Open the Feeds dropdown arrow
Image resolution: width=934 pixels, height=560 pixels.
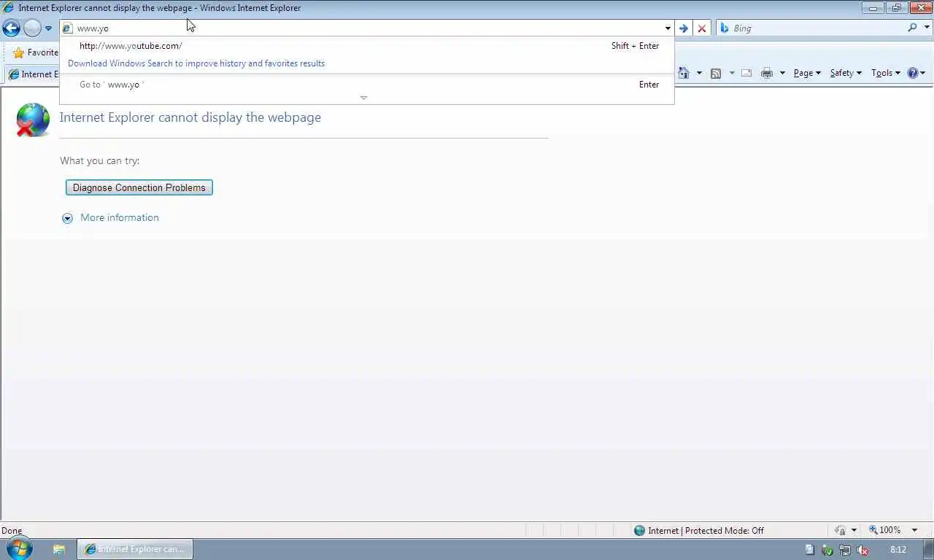coord(731,73)
